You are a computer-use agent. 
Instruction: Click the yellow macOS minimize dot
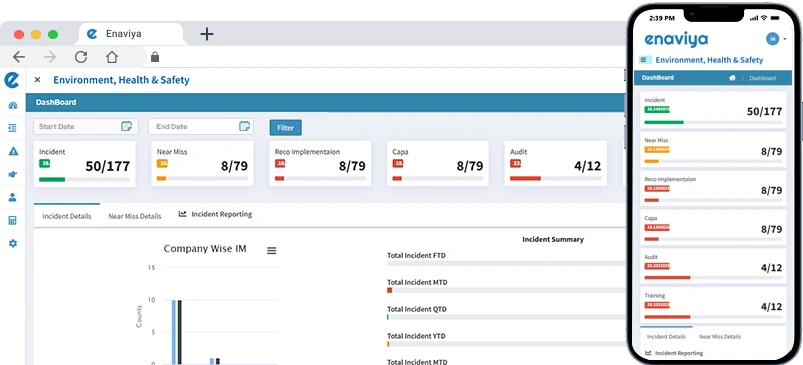click(x=36, y=34)
